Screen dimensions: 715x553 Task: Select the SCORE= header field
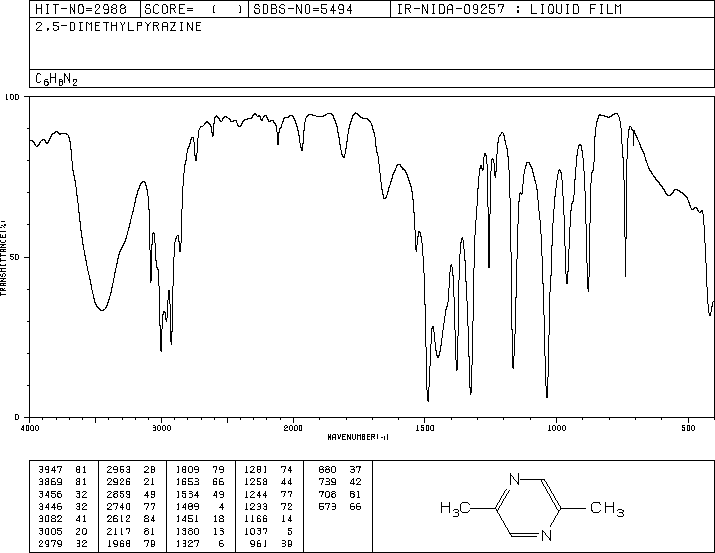(194, 9)
